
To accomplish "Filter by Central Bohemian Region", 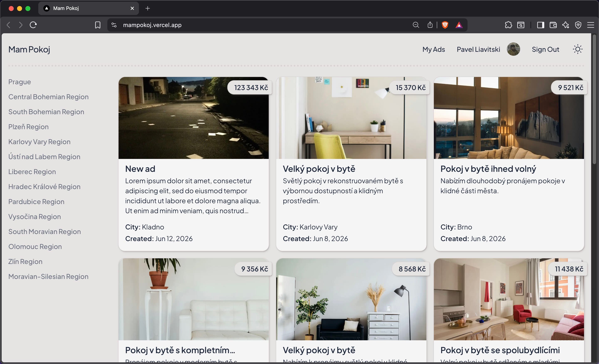I will 48,97.
